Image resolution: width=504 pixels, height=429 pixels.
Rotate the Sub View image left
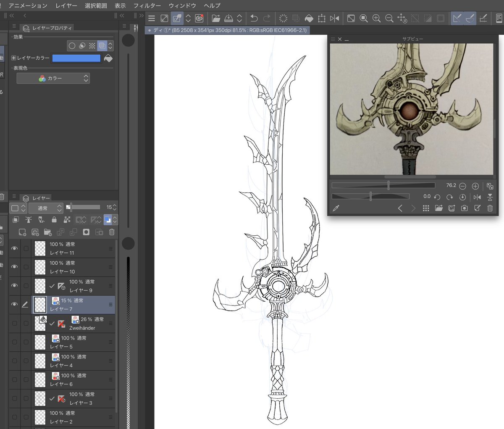pyautogui.click(x=437, y=197)
